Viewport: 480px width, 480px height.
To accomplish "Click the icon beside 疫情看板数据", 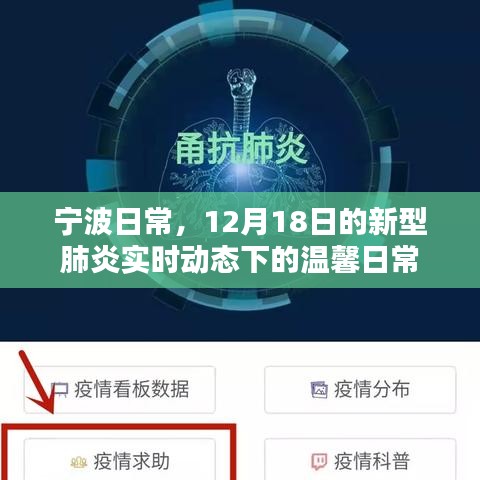I will (62, 389).
